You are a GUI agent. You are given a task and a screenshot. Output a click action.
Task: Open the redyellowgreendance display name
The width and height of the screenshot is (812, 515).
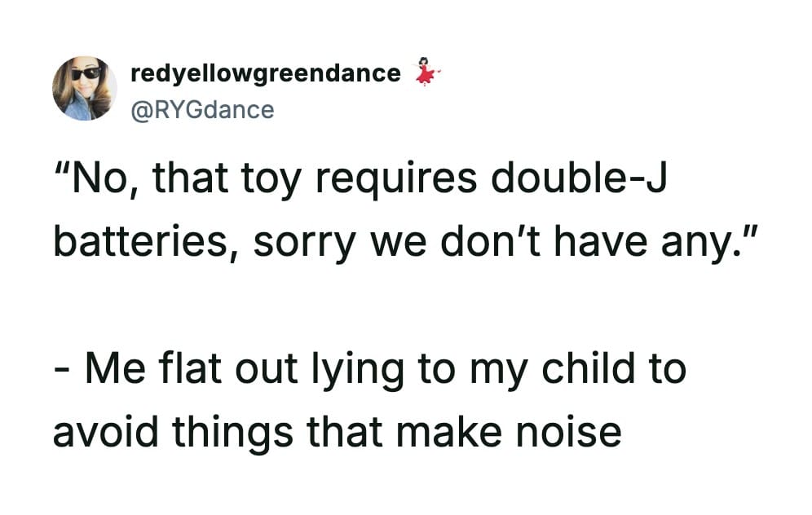[x=266, y=73]
